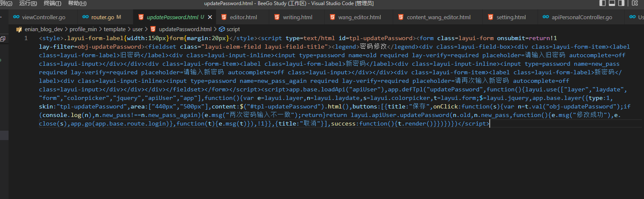Toggle bottom panel layout icon

coord(612,3)
